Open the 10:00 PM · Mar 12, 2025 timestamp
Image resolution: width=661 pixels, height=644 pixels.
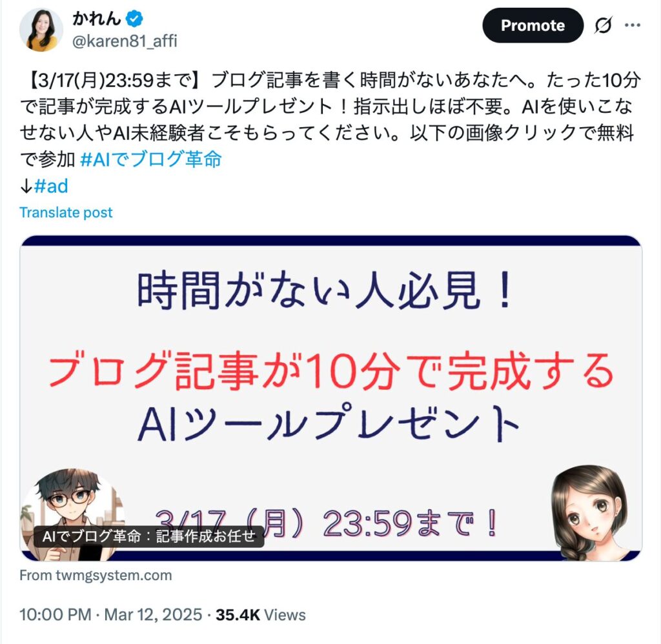(x=111, y=614)
